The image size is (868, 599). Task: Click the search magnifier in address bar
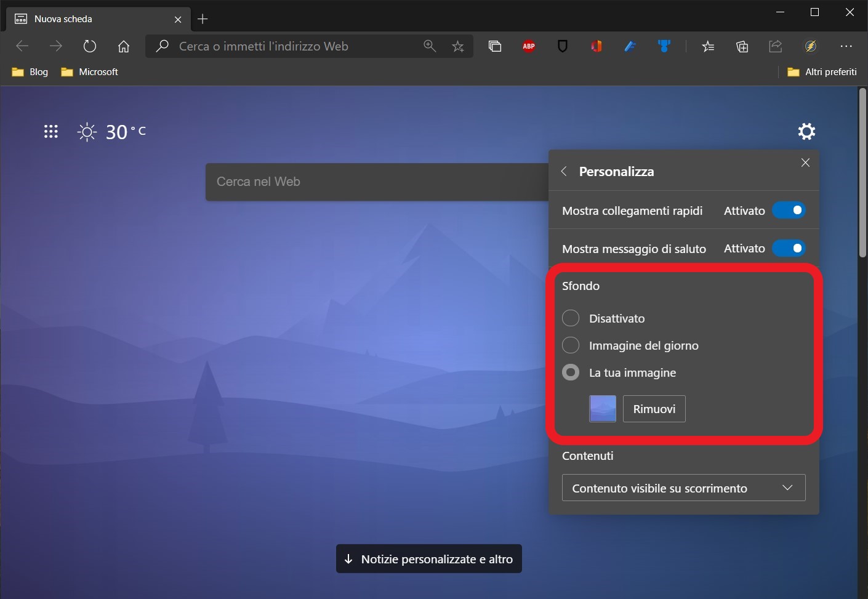163,46
